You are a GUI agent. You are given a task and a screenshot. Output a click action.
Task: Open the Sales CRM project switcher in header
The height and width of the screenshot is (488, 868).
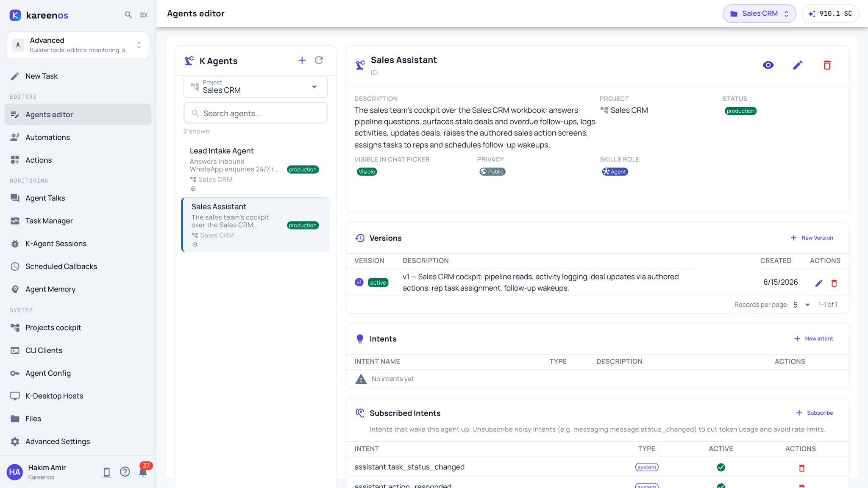click(759, 14)
